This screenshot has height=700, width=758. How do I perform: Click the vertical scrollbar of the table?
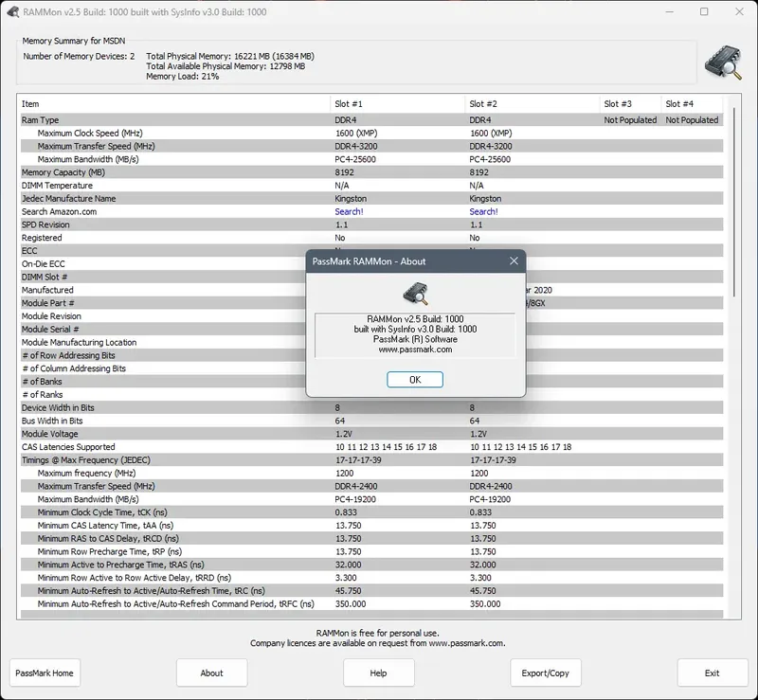(x=733, y=202)
